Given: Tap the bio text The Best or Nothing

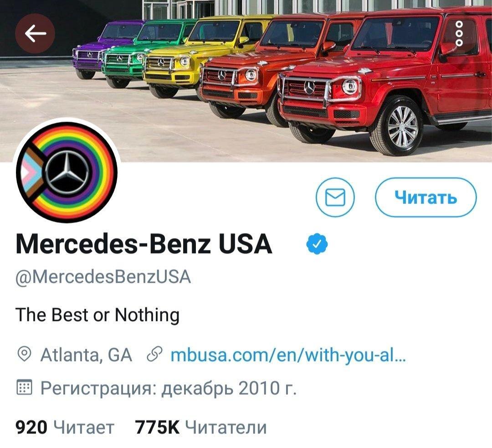Looking at the screenshot, I should click(x=97, y=315).
